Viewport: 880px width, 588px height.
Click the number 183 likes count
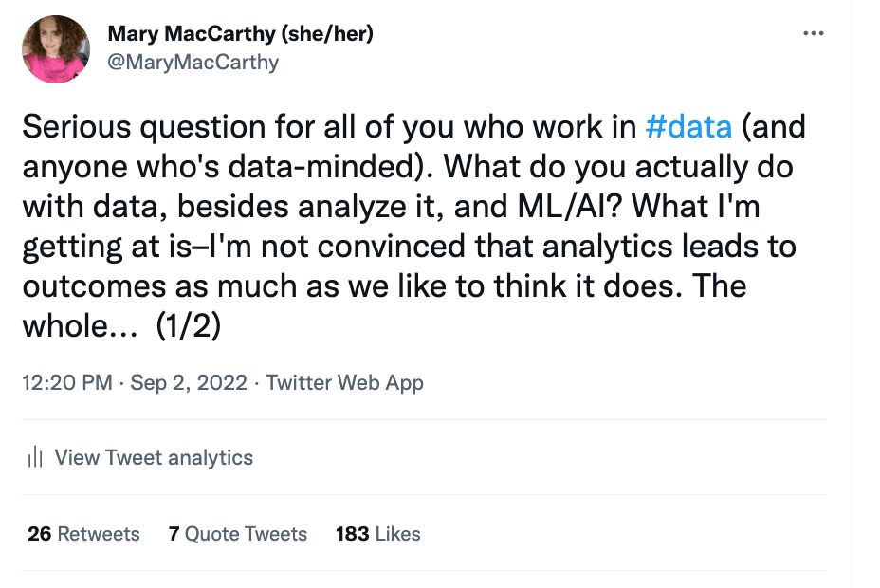click(x=352, y=534)
